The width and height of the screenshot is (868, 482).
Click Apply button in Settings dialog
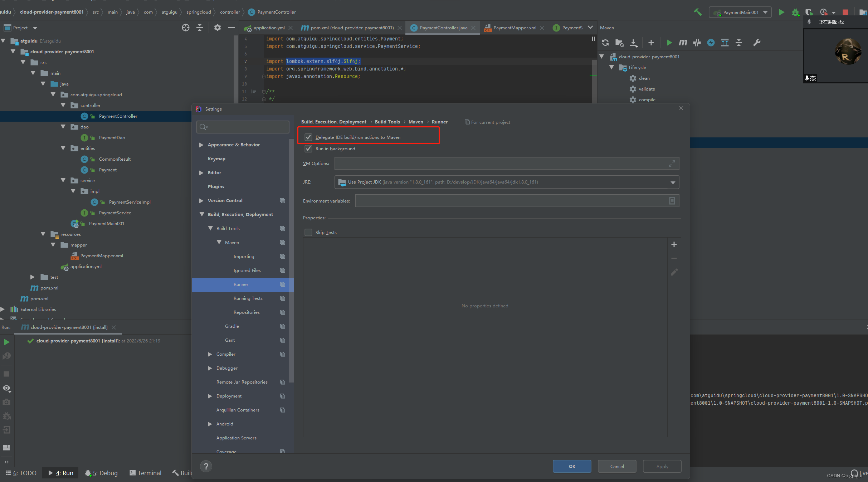(662, 466)
